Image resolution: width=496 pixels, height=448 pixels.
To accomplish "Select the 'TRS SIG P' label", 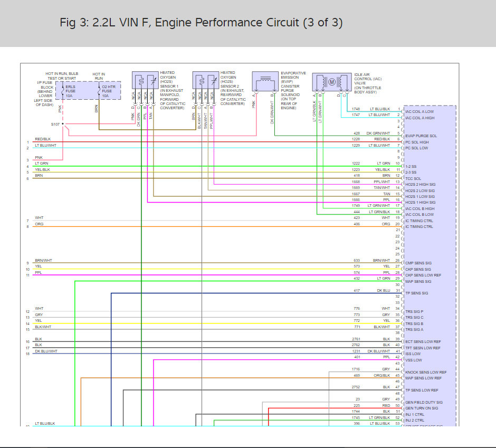I will point(414,312).
